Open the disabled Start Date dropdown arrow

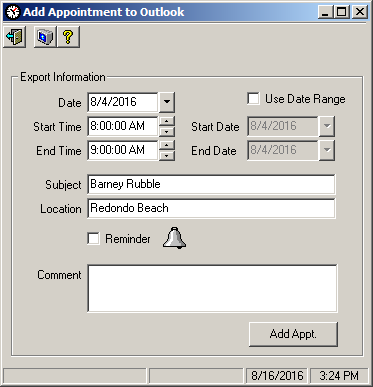pos(327,126)
